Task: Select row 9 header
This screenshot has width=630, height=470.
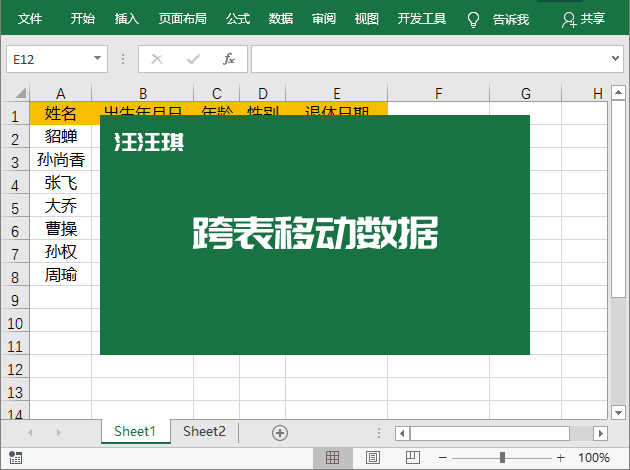Action: point(15,298)
